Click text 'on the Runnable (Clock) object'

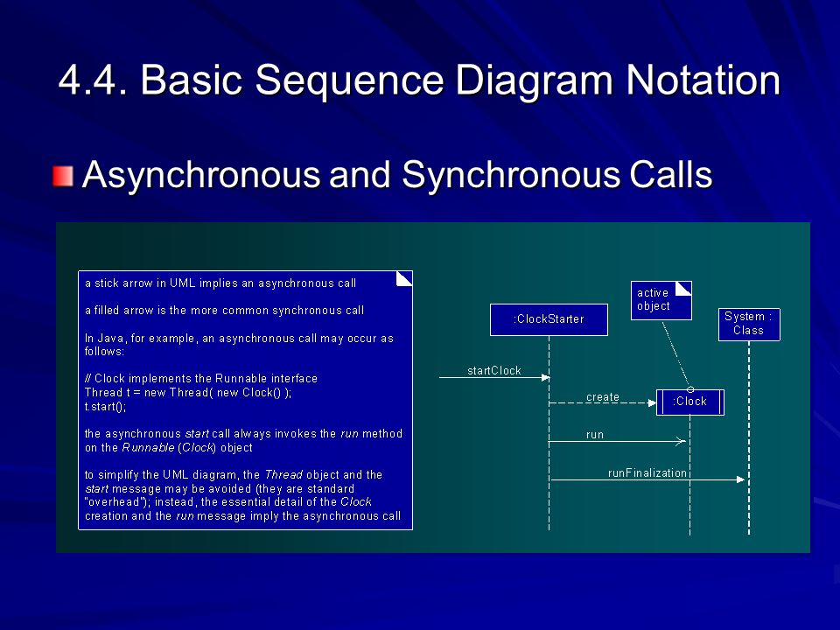point(168,448)
